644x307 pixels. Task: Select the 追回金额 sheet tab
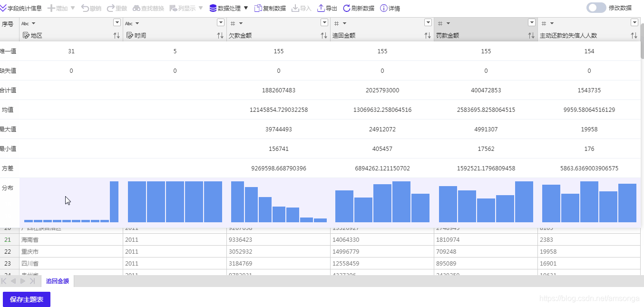58,281
